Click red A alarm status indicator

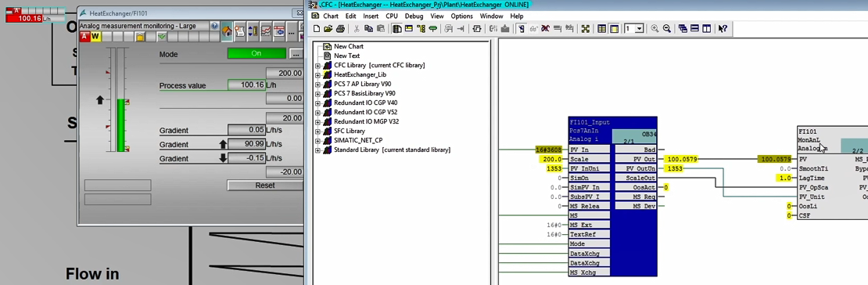pyautogui.click(x=84, y=37)
